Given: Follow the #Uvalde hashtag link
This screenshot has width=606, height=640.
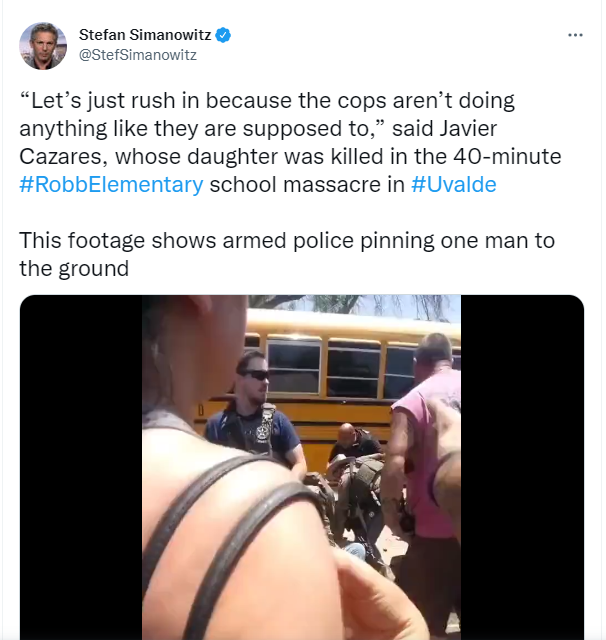Looking at the screenshot, I should pyautogui.click(x=453, y=184).
